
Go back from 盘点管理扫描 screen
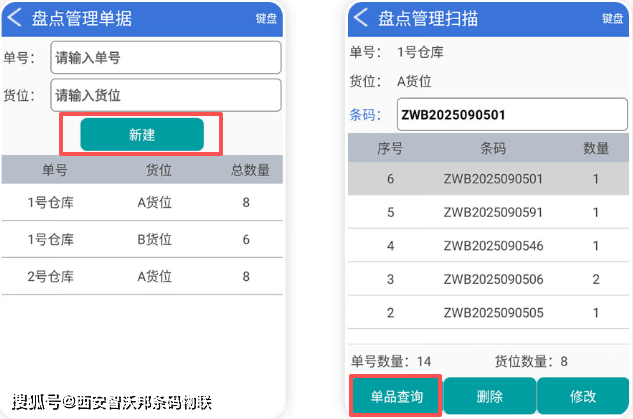[x=361, y=18]
